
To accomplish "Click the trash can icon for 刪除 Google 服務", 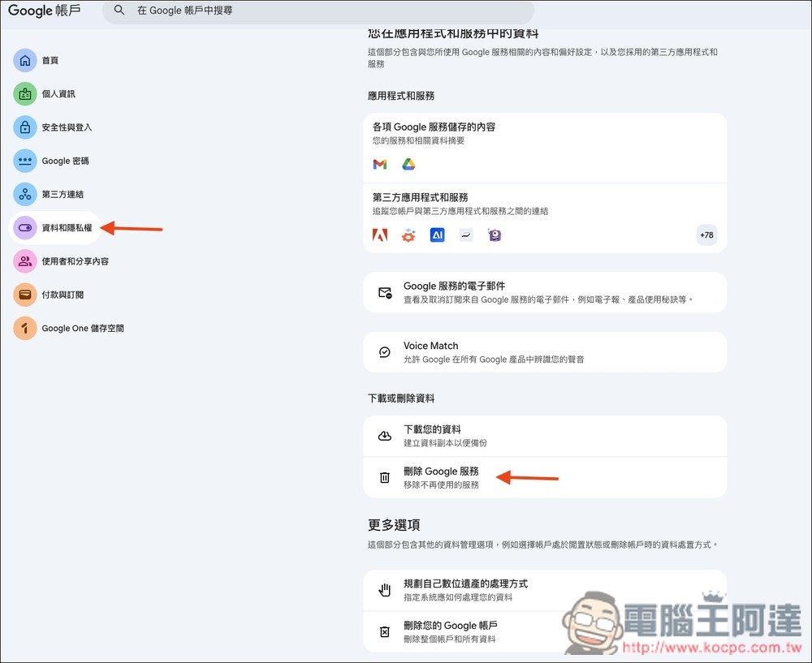I will coord(385,477).
